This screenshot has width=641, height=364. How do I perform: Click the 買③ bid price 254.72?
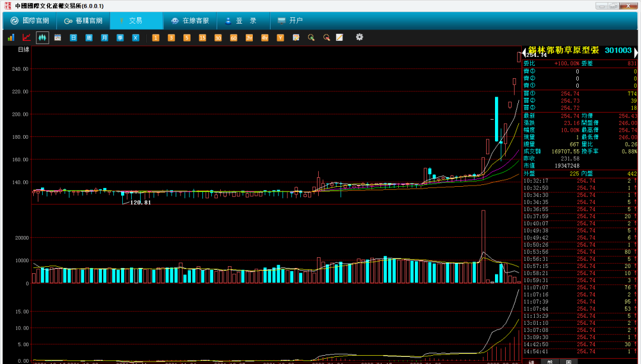tap(570, 108)
